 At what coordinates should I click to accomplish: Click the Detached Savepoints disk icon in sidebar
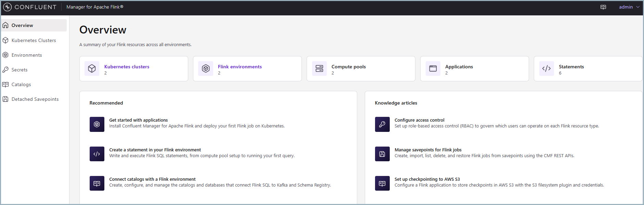pyautogui.click(x=5, y=99)
